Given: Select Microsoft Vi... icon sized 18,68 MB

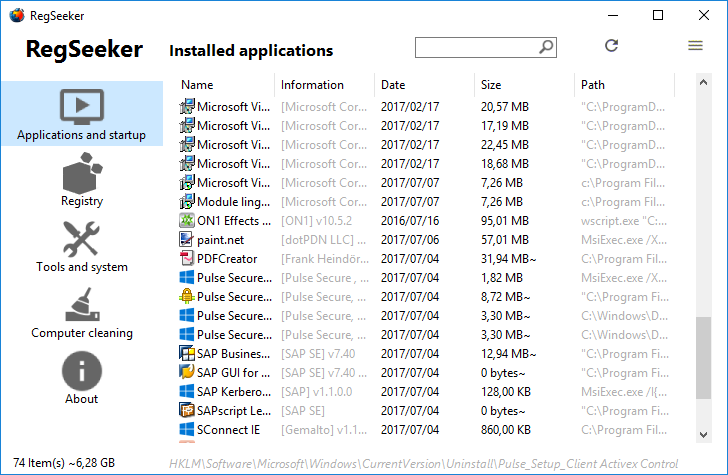Looking at the screenshot, I should click(x=187, y=163).
